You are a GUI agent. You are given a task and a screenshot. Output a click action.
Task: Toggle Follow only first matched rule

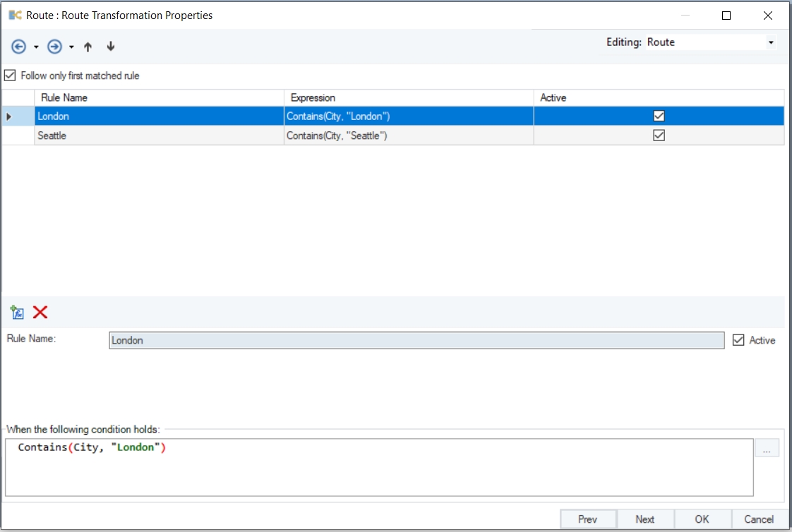[x=10, y=75]
